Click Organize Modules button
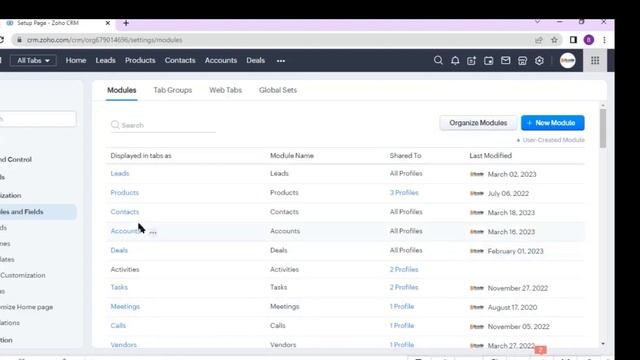Viewport: 640px width, 360px height. (x=478, y=123)
